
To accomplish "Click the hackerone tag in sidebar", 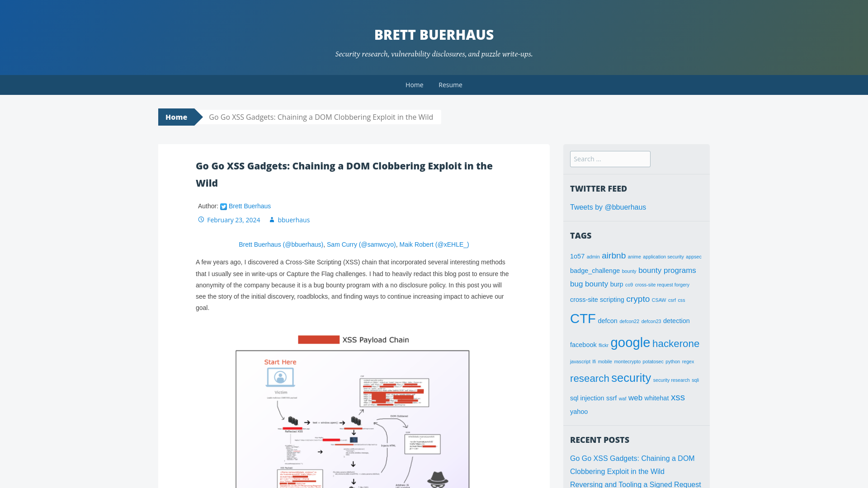I will [x=676, y=343].
